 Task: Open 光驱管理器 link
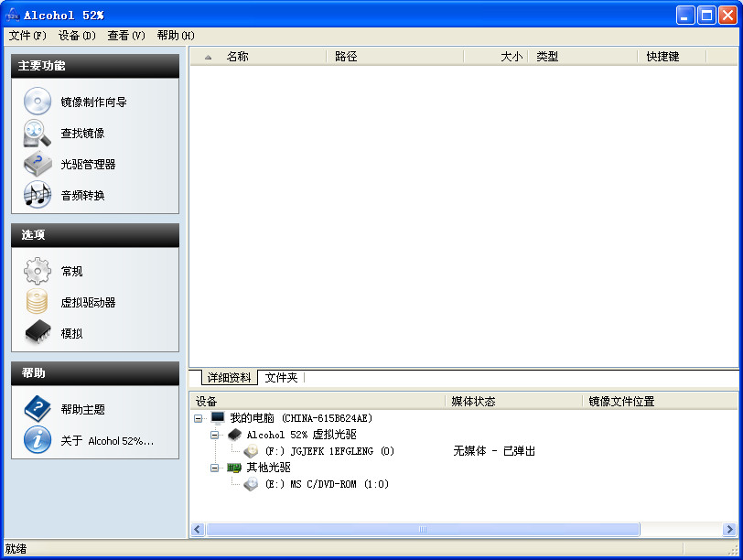click(x=88, y=165)
